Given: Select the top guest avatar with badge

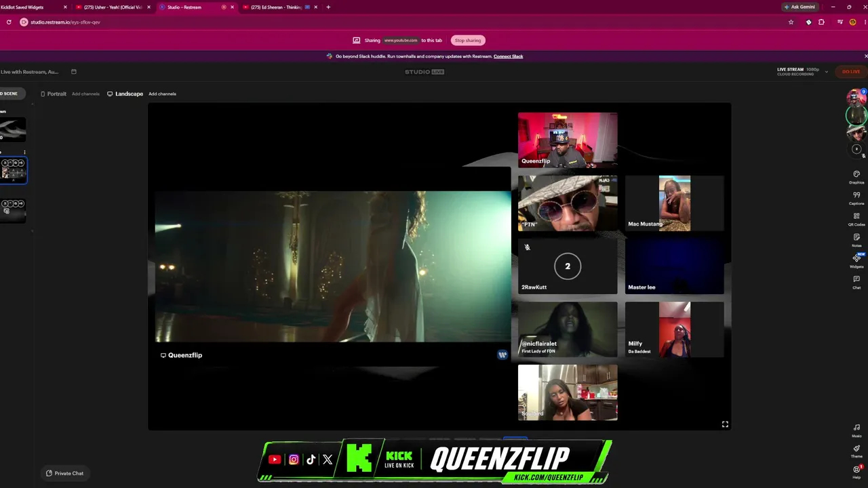Looking at the screenshot, I should (856, 98).
